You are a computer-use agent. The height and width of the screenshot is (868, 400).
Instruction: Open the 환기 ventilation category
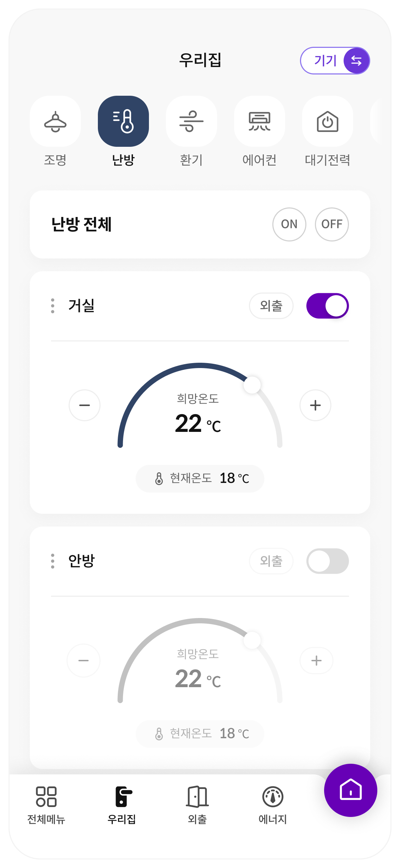point(191,121)
